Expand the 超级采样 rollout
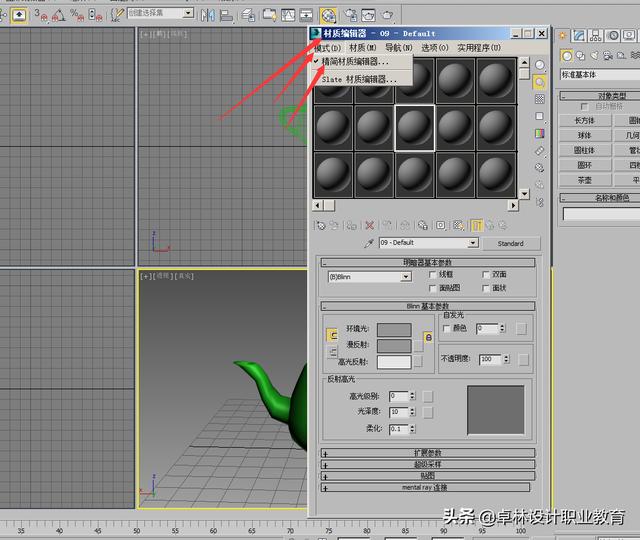Screen dimensions: 640x540 pyautogui.click(x=427, y=464)
